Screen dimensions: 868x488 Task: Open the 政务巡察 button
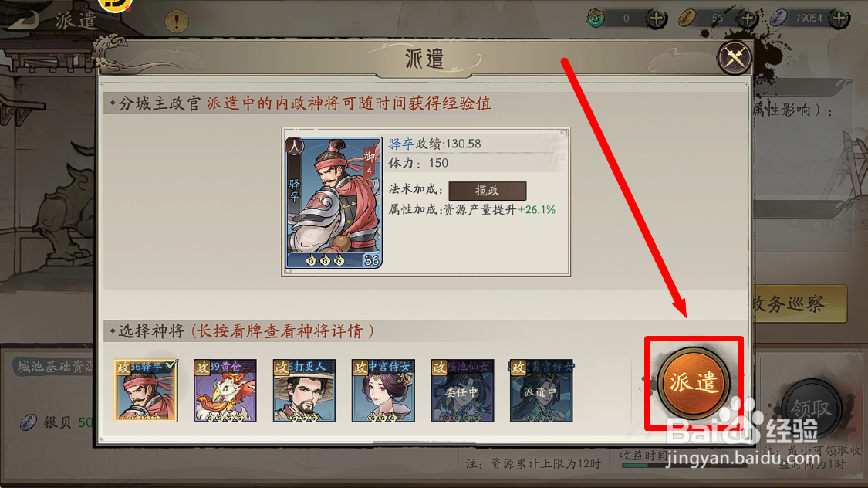click(x=799, y=303)
